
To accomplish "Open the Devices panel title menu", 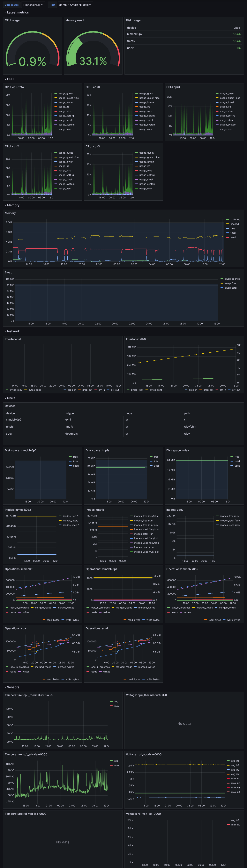I will click(10, 406).
